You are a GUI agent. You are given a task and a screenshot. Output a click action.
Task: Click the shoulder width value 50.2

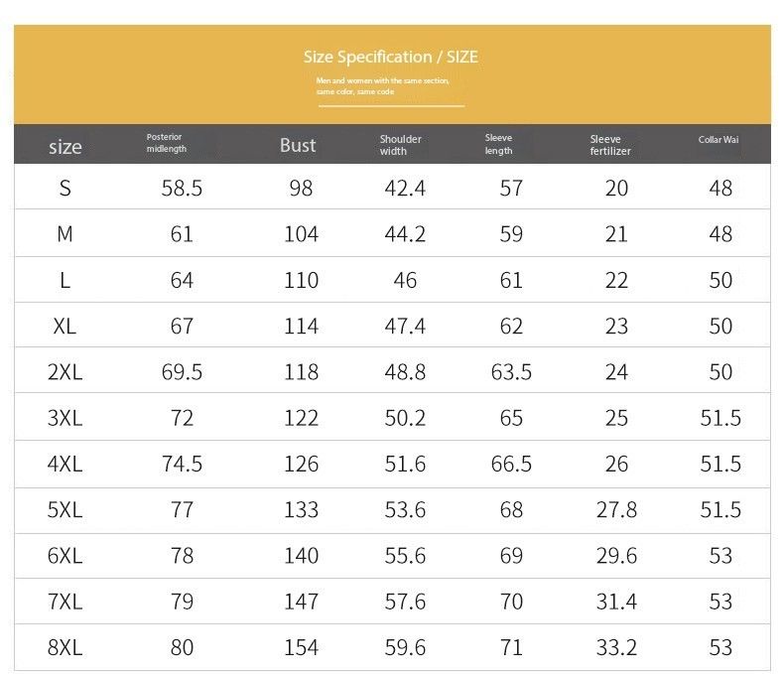[x=405, y=418]
